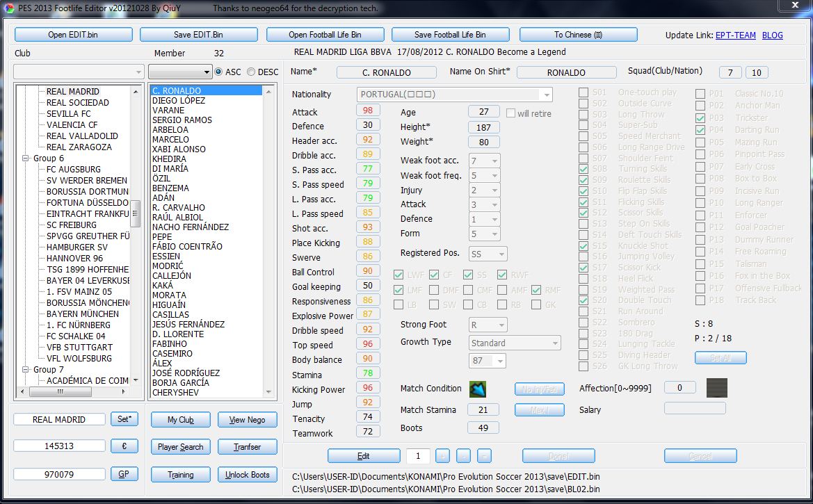Click the Player Search button
Screen dimensions: 813x504
180,446
